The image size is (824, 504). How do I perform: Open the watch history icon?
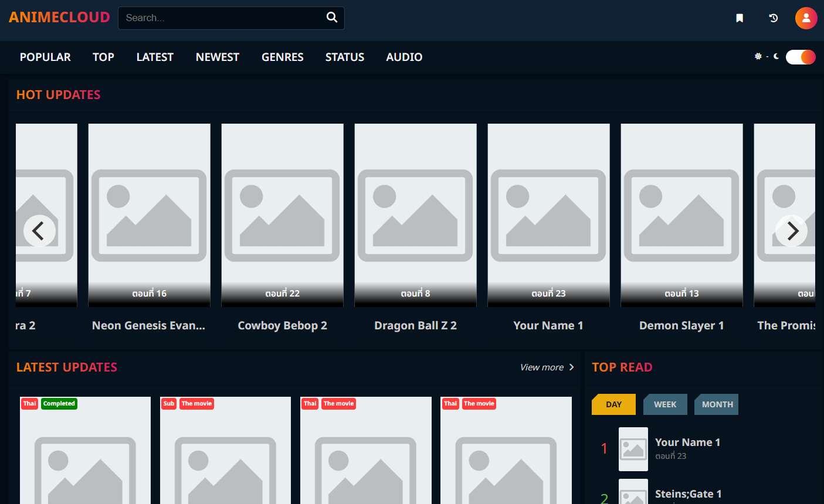[773, 18]
